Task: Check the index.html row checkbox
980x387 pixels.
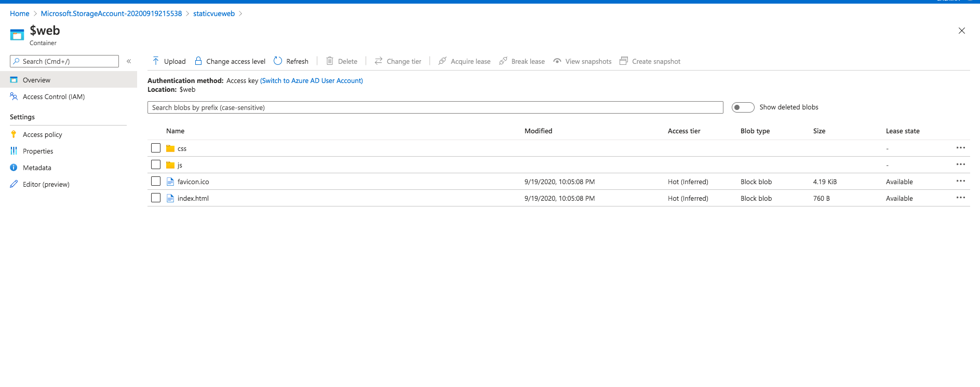Action: 156,198
